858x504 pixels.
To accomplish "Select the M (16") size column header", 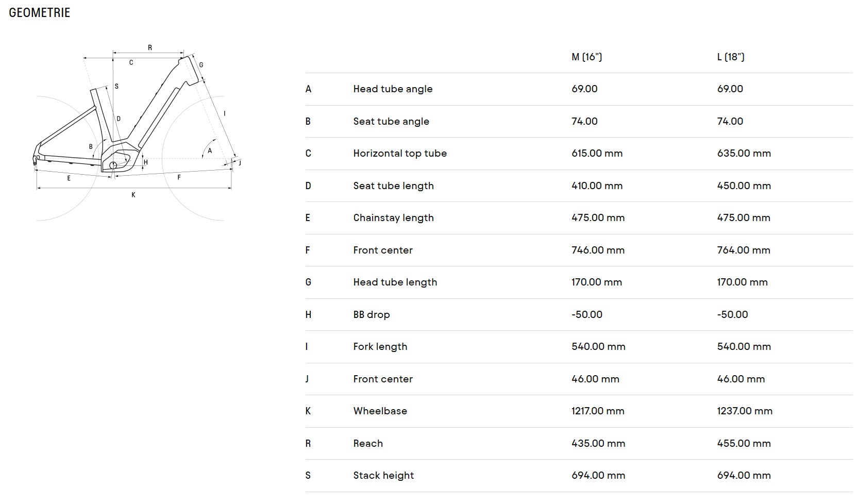I will click(x=586, y=57).
